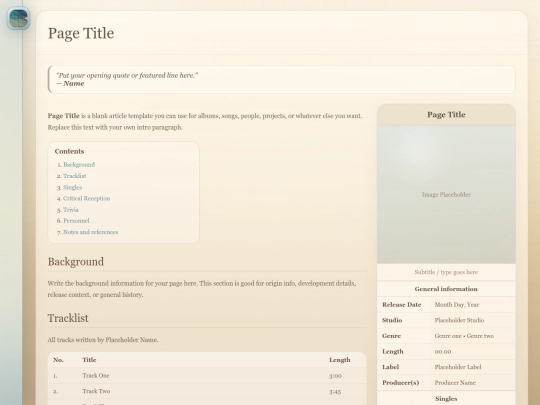This screenshot has height=405, width=540.
Task: Click the Singles infobox subheader
Action: [x=446, y=399]
